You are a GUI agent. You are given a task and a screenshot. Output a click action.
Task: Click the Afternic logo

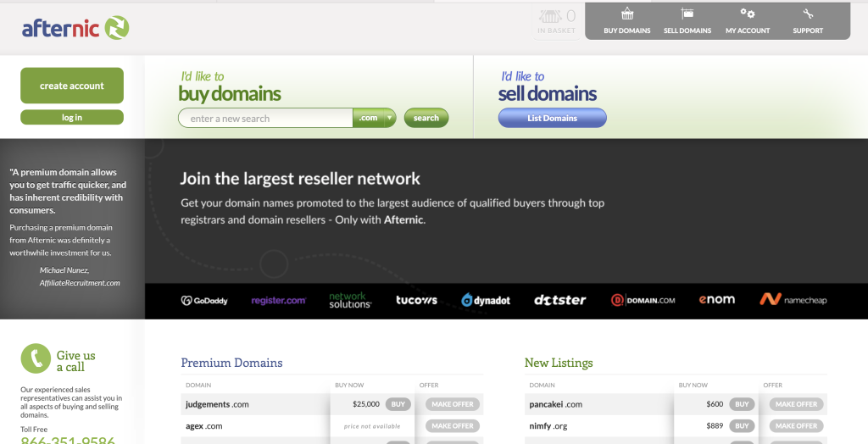75,28
